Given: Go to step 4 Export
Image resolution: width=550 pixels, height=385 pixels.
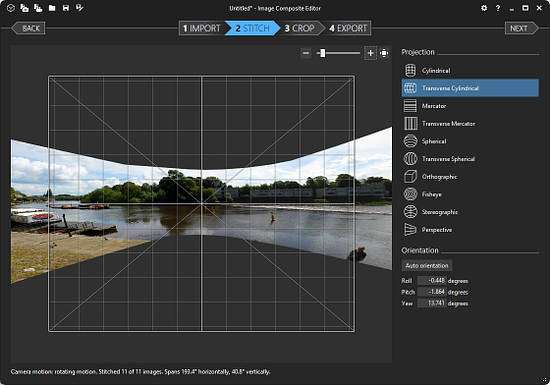Looking at the screenshot, I should [348, 28].
